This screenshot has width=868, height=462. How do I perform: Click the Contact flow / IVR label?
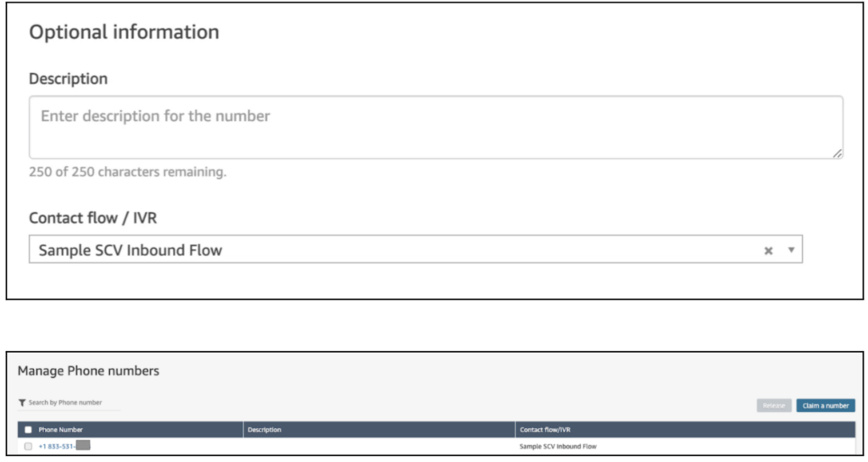92,218
